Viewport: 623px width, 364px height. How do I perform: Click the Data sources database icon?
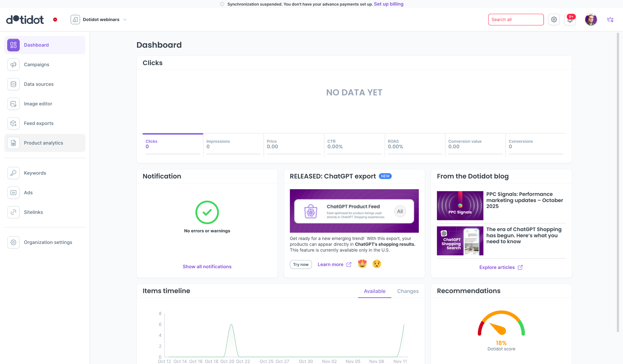click(x=13, y=84)
